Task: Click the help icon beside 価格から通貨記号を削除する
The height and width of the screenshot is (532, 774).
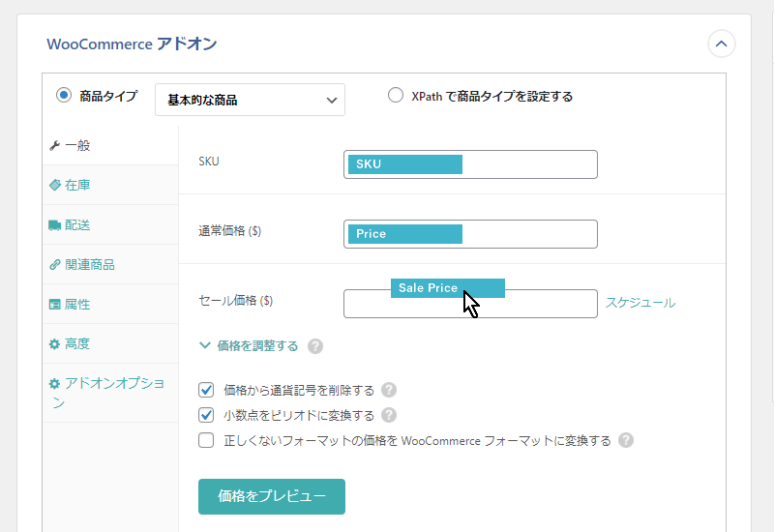Action: coord(389,390)
